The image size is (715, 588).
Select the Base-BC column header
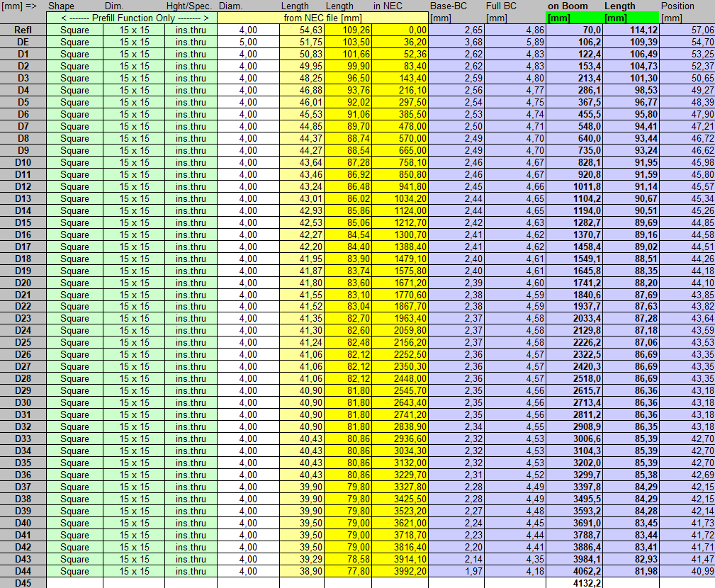click(449, 6)
